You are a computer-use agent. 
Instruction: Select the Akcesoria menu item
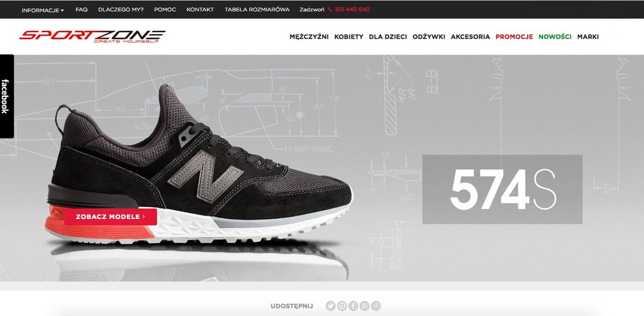pos(470,37)
